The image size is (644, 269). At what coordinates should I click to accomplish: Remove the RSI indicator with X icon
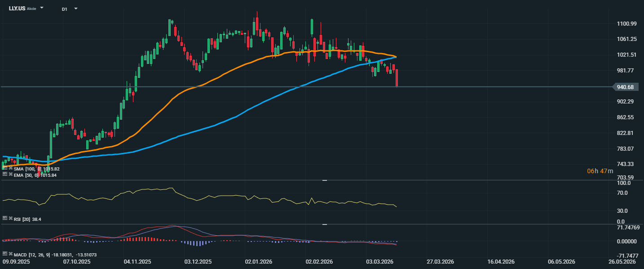pyautogui.click(x=10, y=218)
